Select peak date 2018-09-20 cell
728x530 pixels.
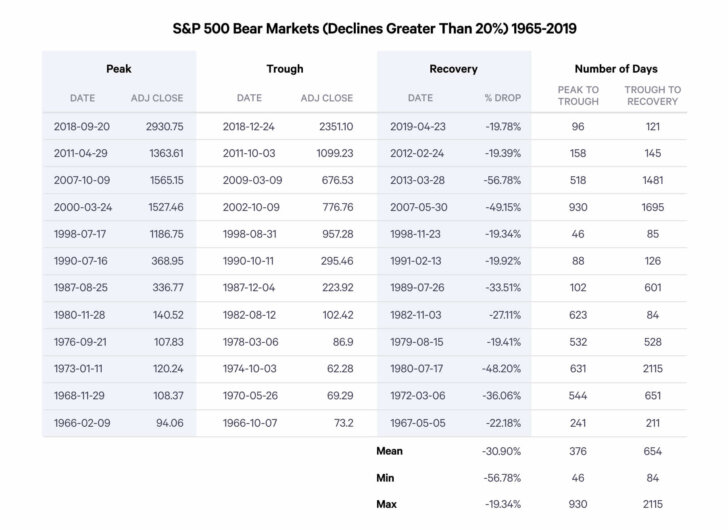[x=82, y=127]
